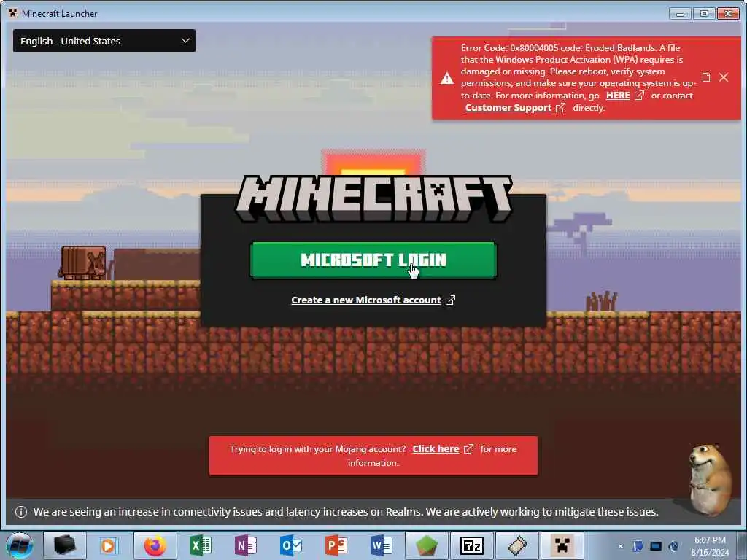This screenshot has height=560, width=747.
Task: Click the Minecraft creeper taskbar icon
Action: (x=562, y=545)
